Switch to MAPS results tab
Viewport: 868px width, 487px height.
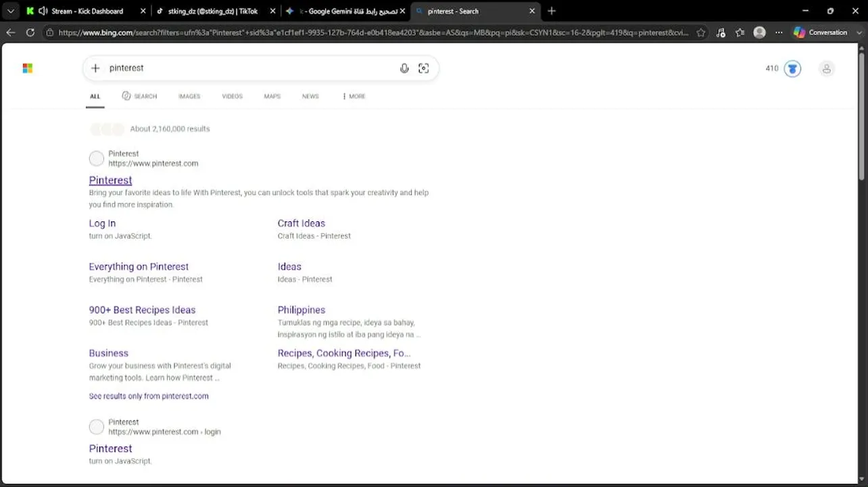[x=272, y=97]
